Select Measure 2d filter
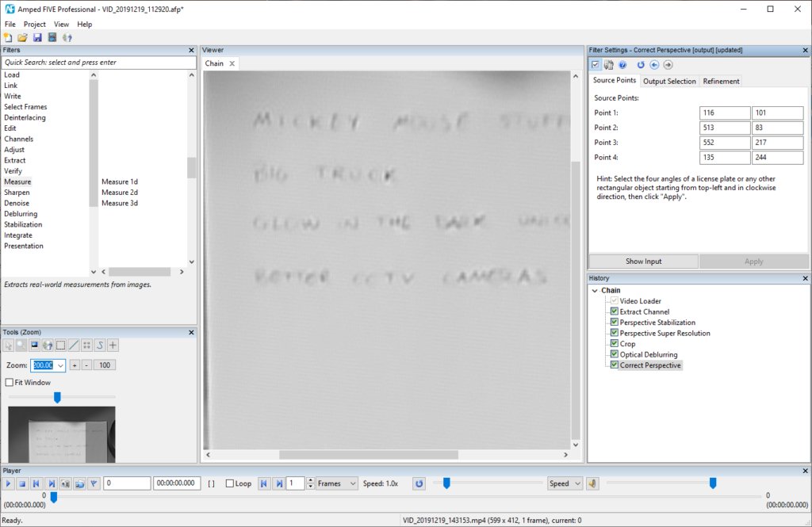This screenshot has height=527, width=812. click(120, 193)
